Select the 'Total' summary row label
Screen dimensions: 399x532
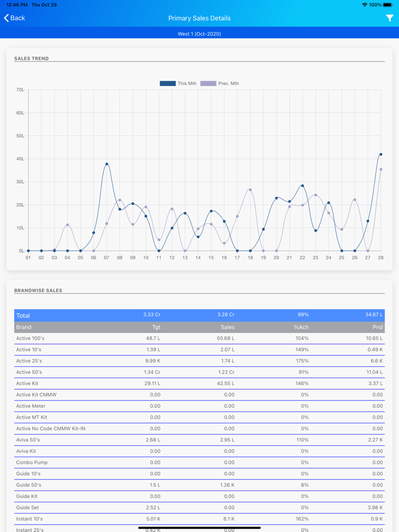point(23,316)
